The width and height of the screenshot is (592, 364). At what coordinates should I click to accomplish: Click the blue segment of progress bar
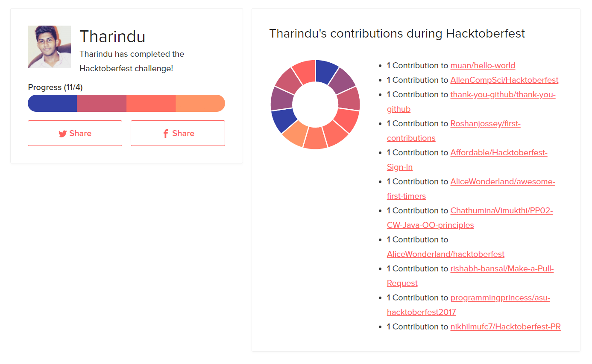[x=53, y=103]
